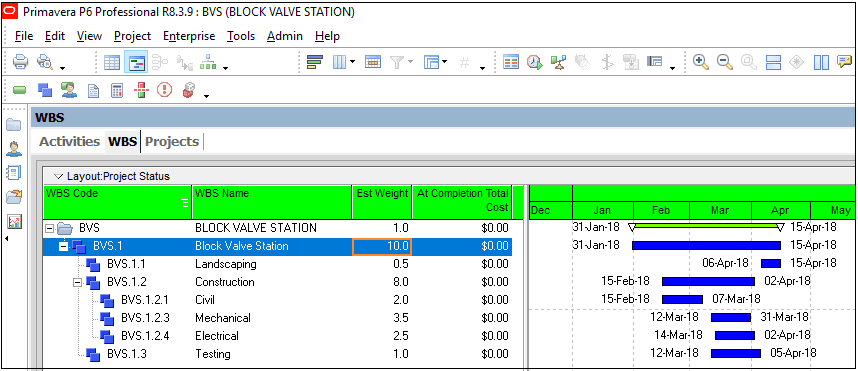Open Activities via the green bar icon
The height and width of the screenshot is (371, 858).
[x=20, y=90]
